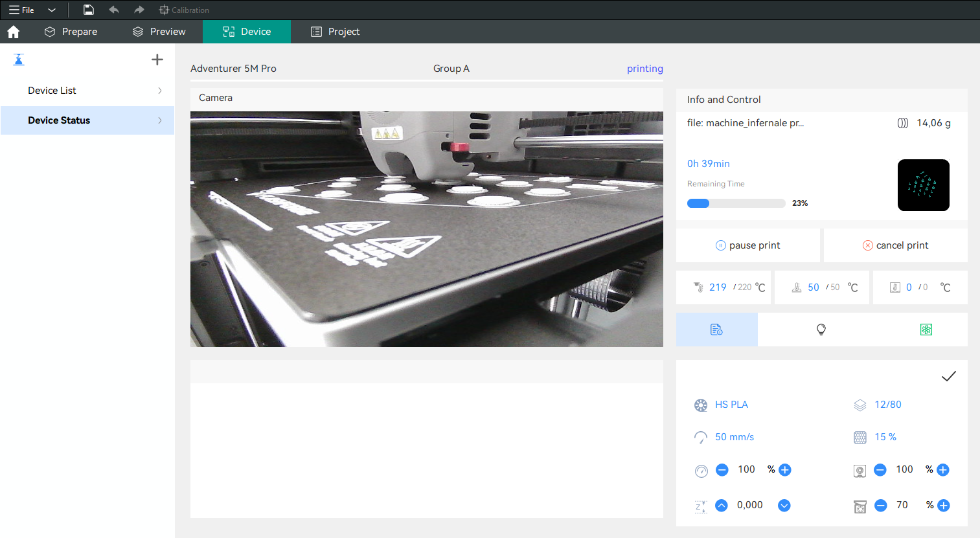Click the print speed gauge icon
This screenshot has width=980, height=538.
[701, 471]
